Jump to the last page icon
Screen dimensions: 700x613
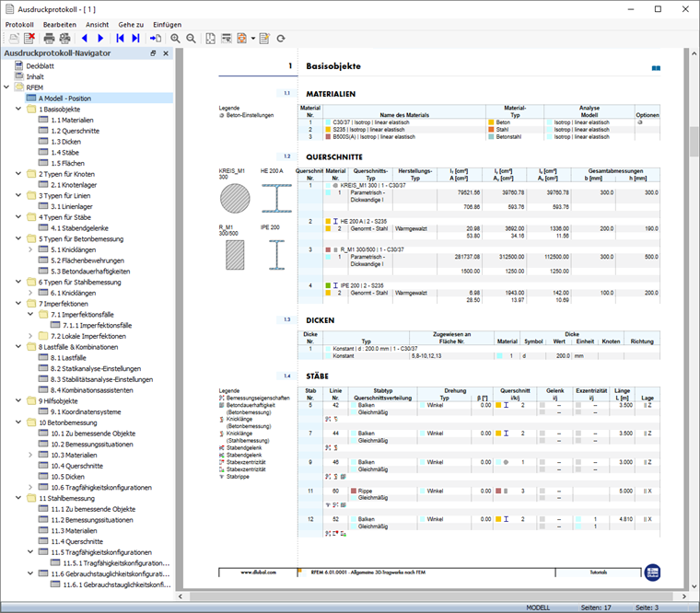[x=135, y=39]
